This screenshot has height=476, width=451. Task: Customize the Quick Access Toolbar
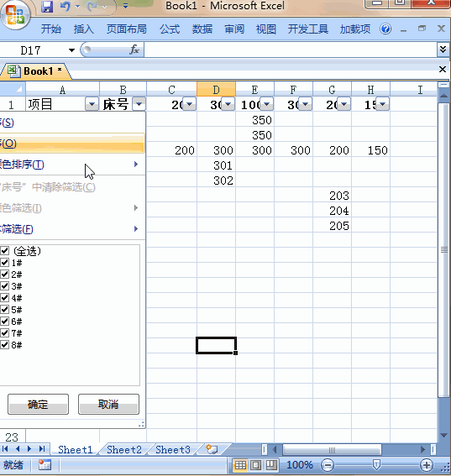(125, 6)
